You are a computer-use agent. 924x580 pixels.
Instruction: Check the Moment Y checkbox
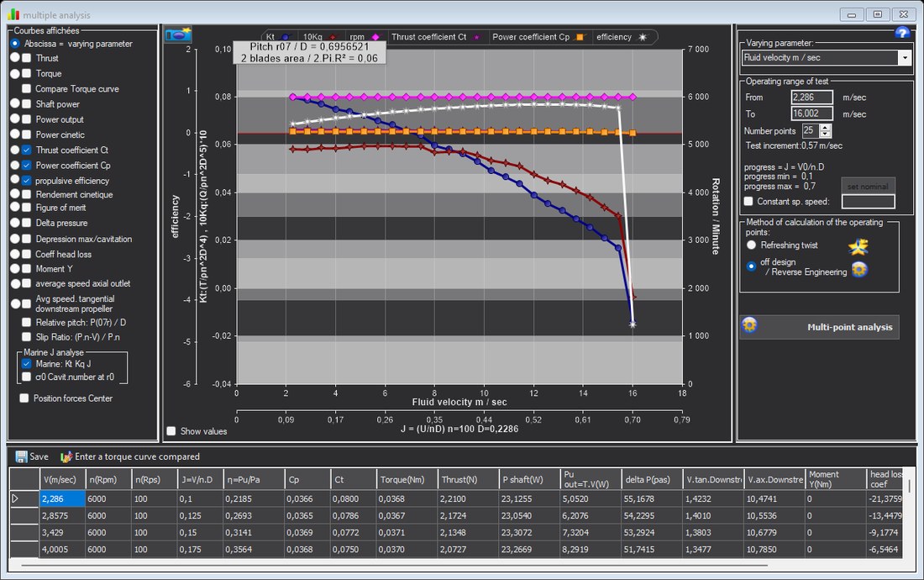coord(27,269)
